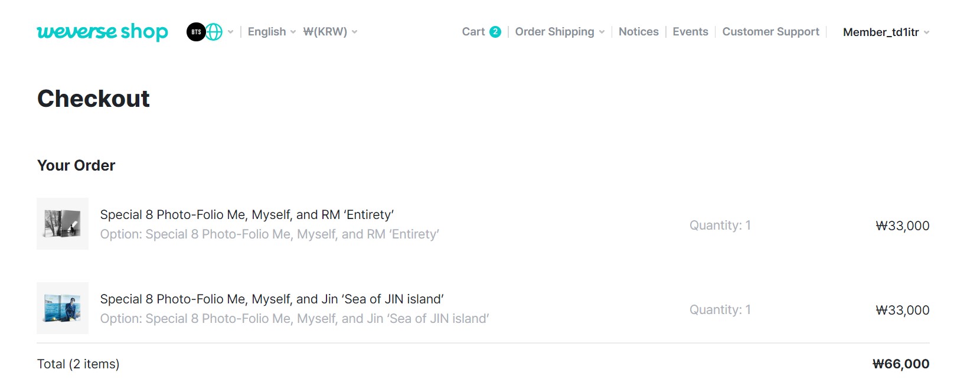This screenshot has width=980, height=389.
Task: Click the Jin 'Sea of JIN island' thumbnail
Action: 63,308
